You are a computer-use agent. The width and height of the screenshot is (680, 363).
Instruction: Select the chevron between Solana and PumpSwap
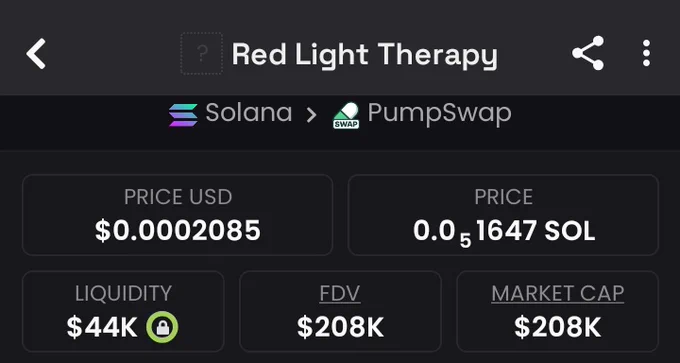coord(311,115)
